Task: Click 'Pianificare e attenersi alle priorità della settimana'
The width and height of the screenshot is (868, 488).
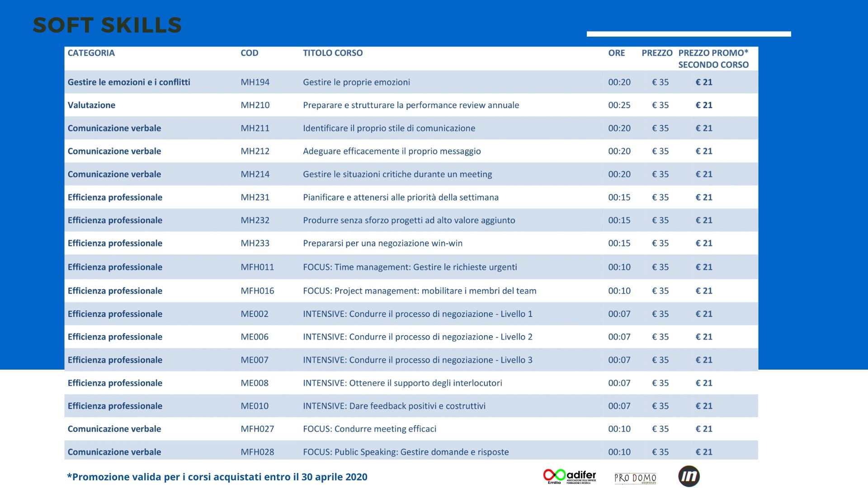Action: point(401,197)
